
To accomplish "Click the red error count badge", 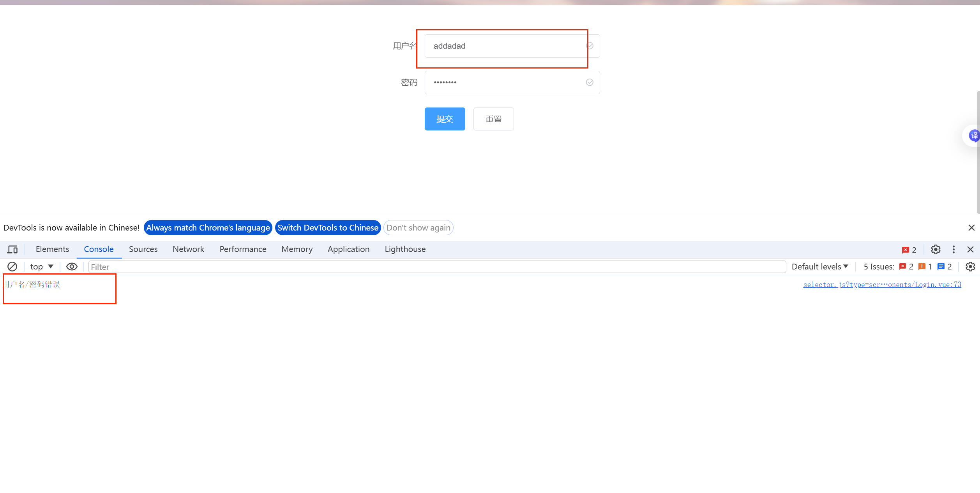I will coord(909,250).
